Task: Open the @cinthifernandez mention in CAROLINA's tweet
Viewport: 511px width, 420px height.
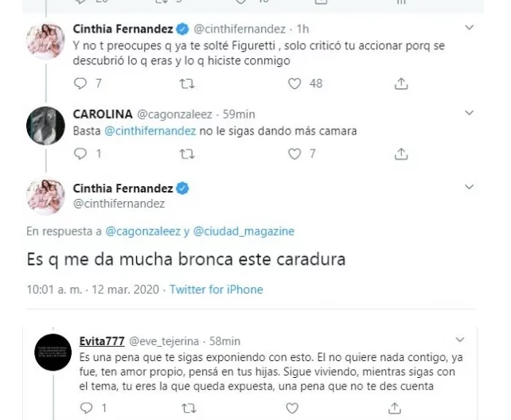Action: 148,130
